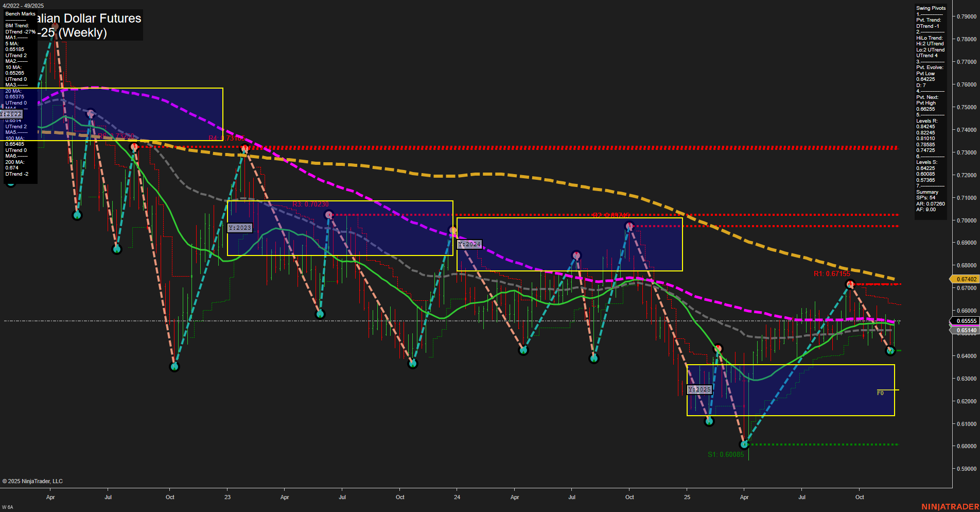Screen dimensions: 980x512
Task: Select the Y:2022 year label
Action: [x=12, y=114]
